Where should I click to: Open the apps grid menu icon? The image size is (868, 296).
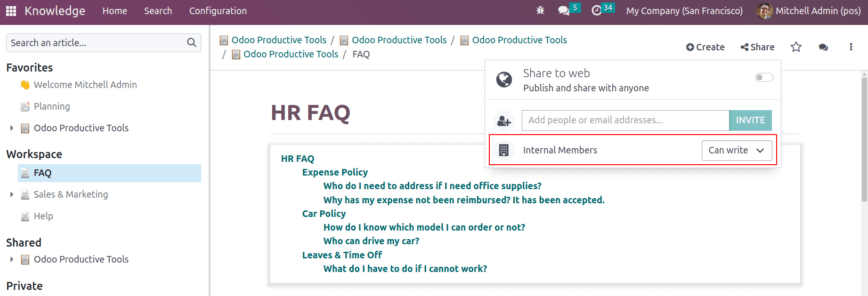(11, 11)
